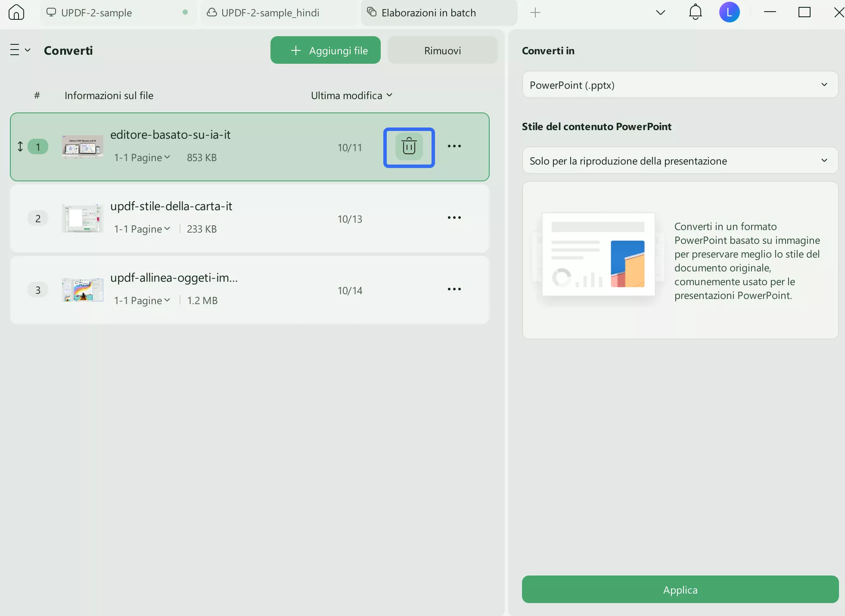The height and width of the screenshot is (616, 845).
Task: Click the Applica button
Action: coord(680,590)
